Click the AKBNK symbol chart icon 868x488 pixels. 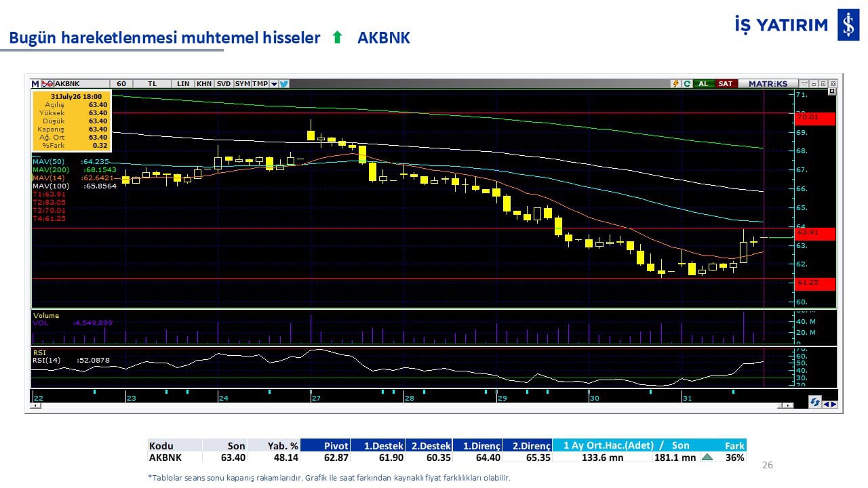(x=47, y=84)
